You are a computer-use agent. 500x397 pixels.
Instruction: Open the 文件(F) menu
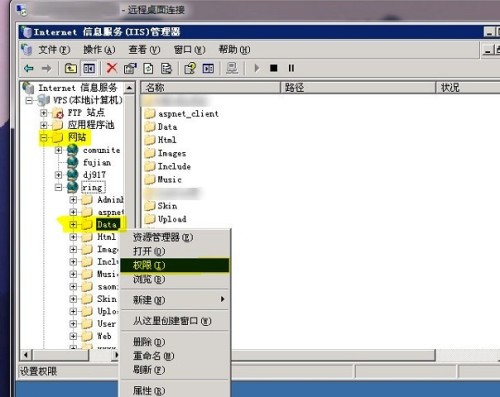coord(54,50)
